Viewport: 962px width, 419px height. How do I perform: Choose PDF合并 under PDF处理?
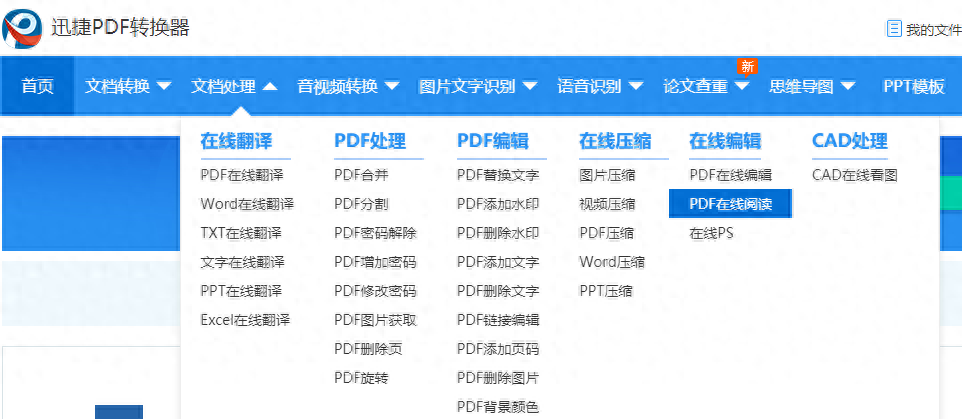click(x=361, y=175)
